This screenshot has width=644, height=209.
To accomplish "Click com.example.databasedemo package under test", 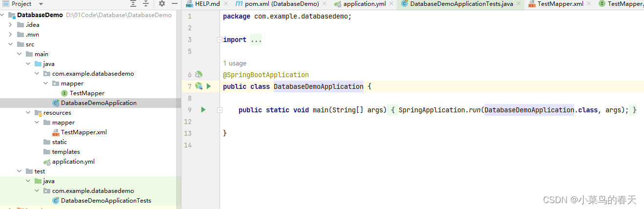I will click(x=93, y=191).
